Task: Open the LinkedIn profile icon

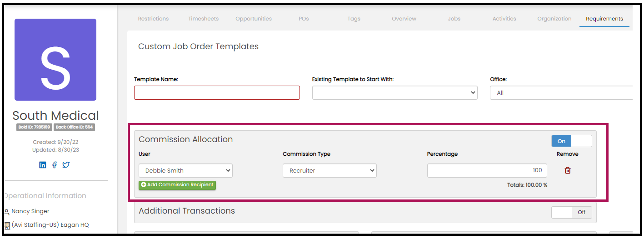Action: [43, 165]
